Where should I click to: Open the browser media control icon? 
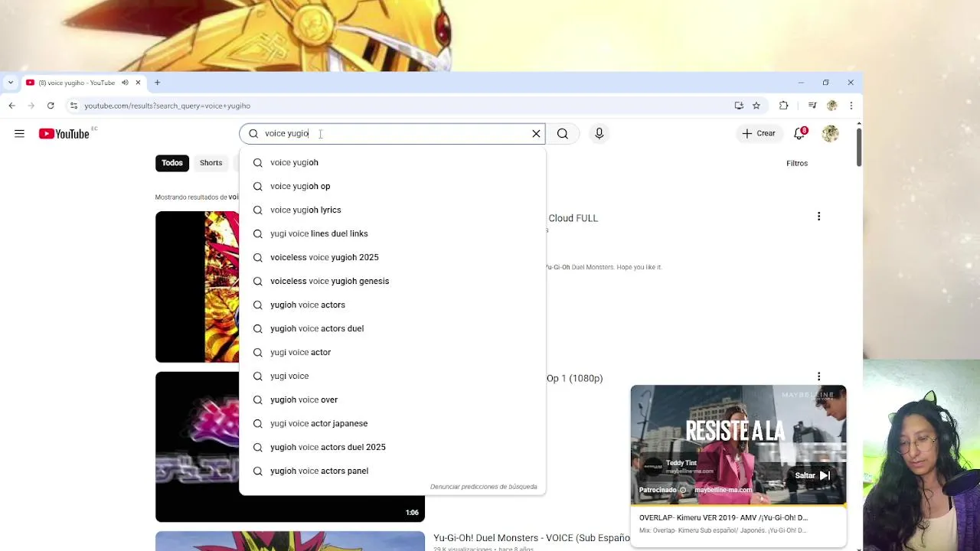coord(812,106)
